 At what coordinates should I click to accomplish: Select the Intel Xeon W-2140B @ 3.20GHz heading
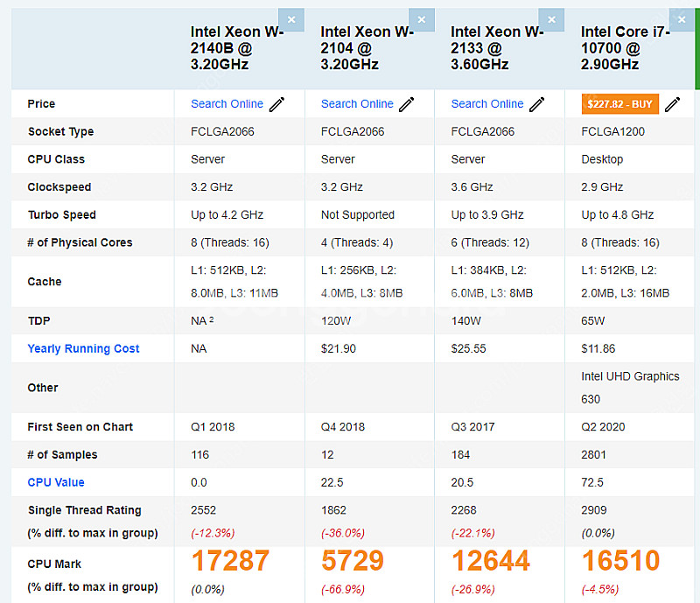pyautogui.click(x=237, y=48)
